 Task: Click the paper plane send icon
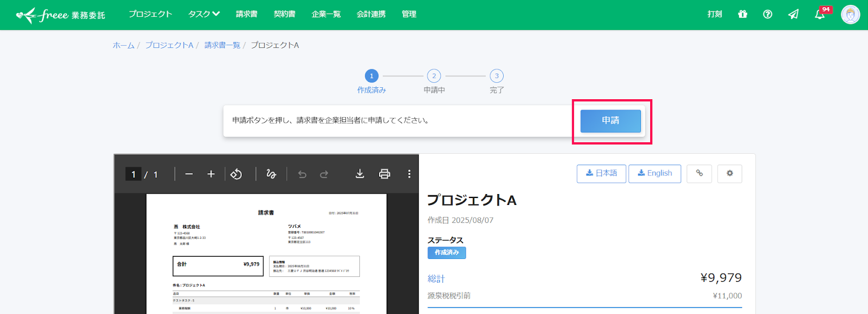tap(793, 14)
